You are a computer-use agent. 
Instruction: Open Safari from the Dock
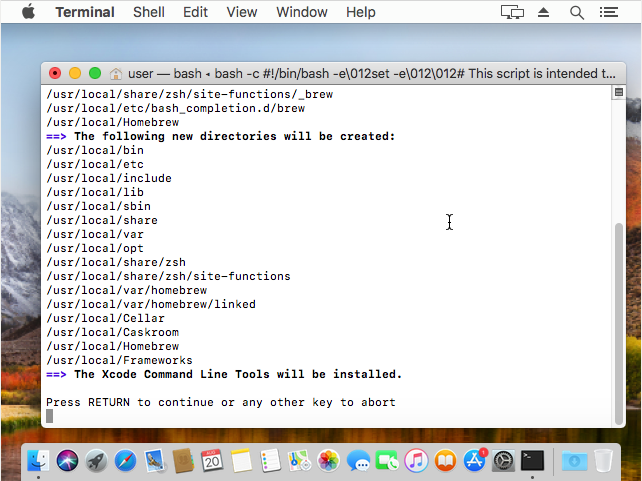click(125, 461)
